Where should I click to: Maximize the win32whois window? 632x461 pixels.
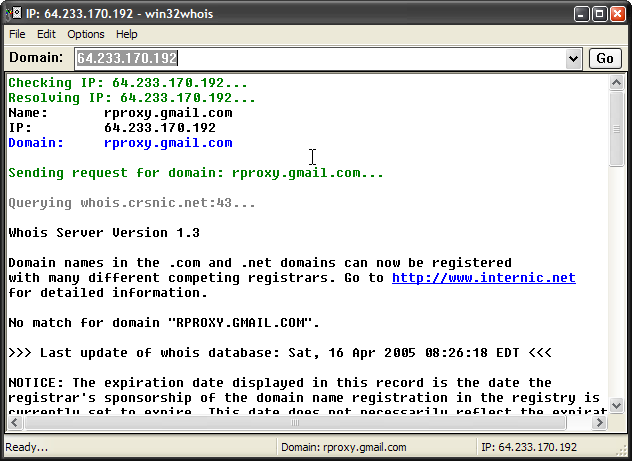pos(599,14)
